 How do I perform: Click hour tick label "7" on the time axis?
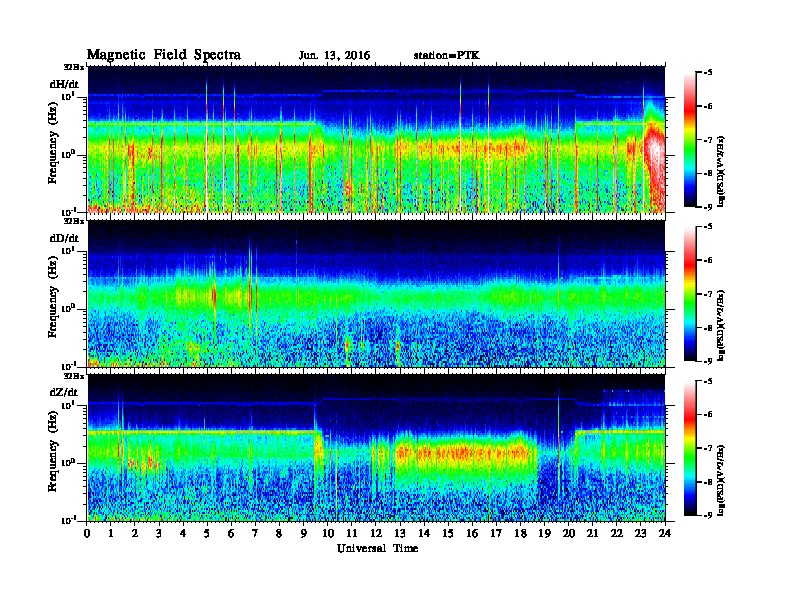point(255,533)
